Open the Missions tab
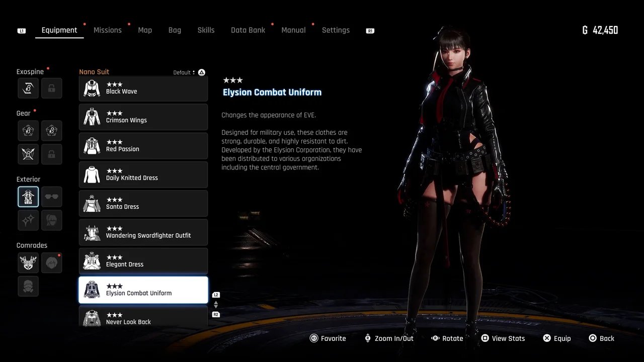Screen dimensions: 644x362 pos(108,30)
